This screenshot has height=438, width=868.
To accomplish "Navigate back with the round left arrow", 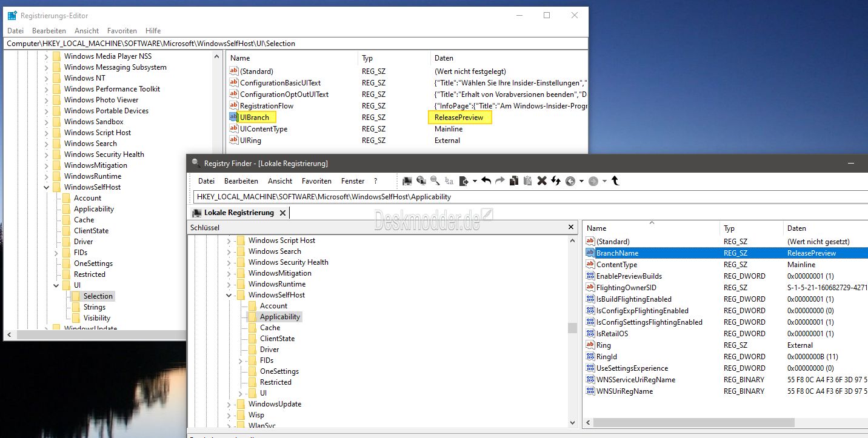I will (570, 181).
